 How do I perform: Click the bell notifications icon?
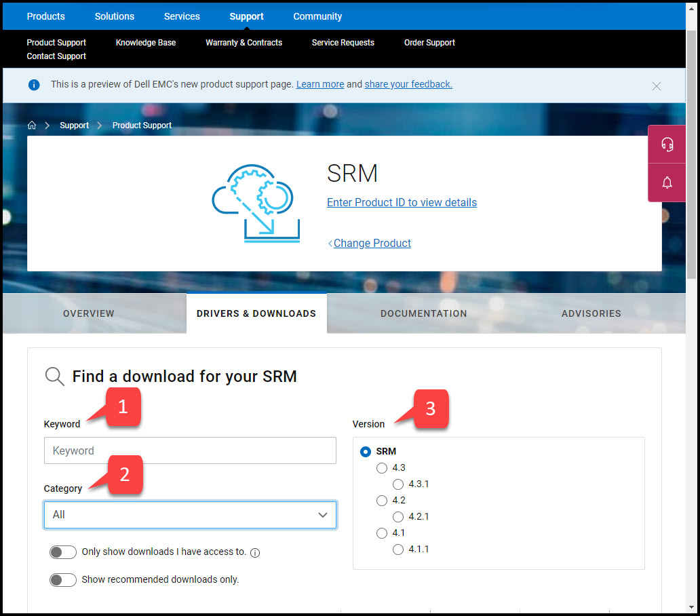click(667, 182)
